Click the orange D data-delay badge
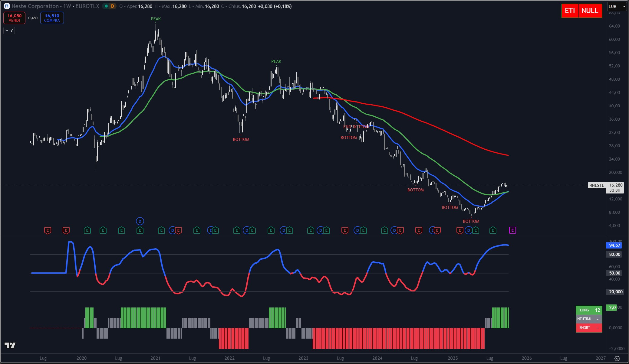 tap(113, 6)
